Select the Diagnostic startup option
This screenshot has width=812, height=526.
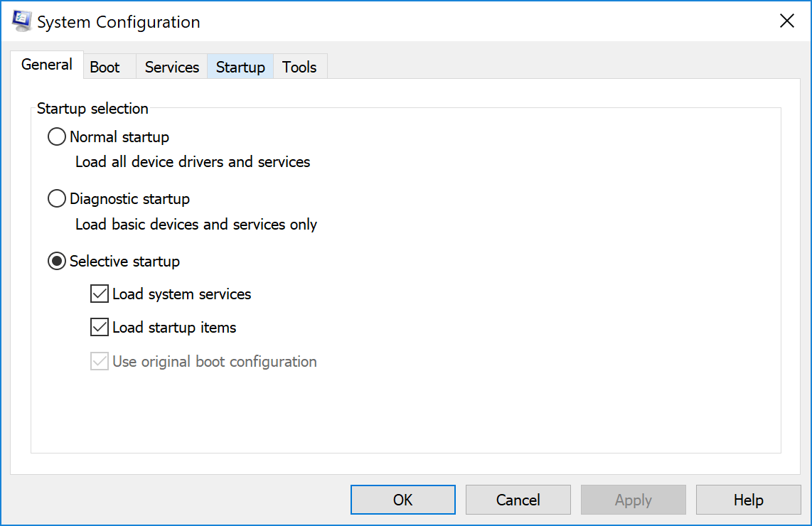coord(57,199)
